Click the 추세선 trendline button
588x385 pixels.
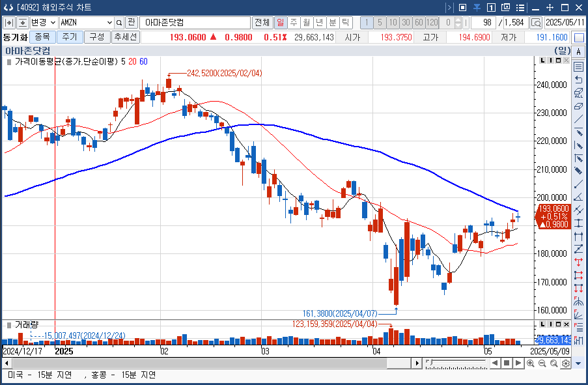click(x=125, y=36)
